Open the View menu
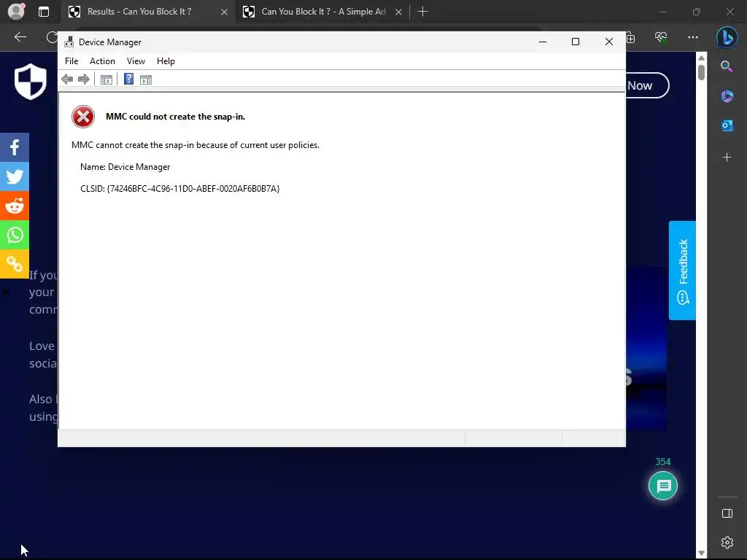747x560 pixels. pyautogui.click(x=136, y=61)
